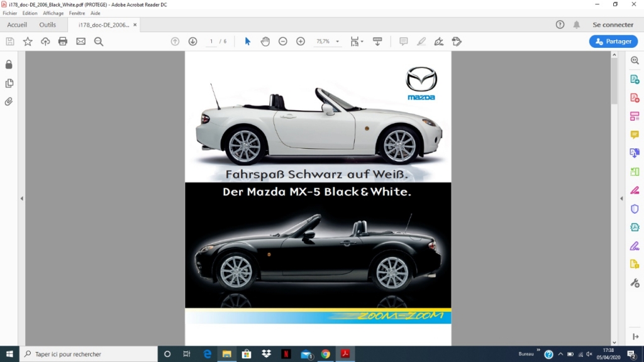Open the help question mark icon
Image resolution: width=644 pixels, height=362 pixels.
560,25
